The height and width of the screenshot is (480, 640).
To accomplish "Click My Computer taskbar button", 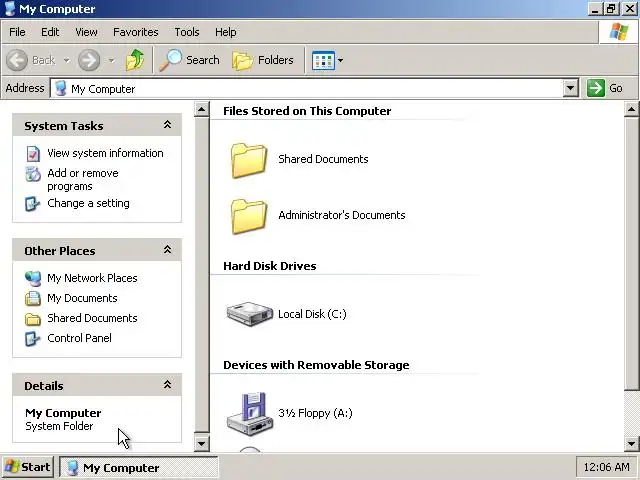I will 139,468.
